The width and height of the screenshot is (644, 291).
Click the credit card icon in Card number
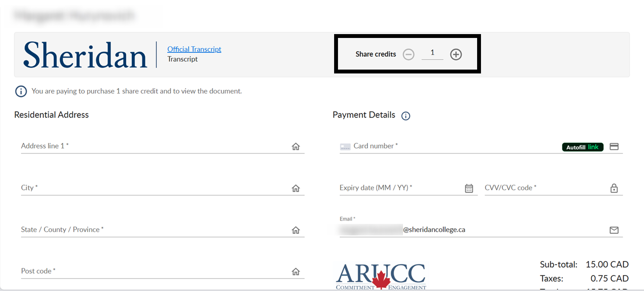[614, 147]
